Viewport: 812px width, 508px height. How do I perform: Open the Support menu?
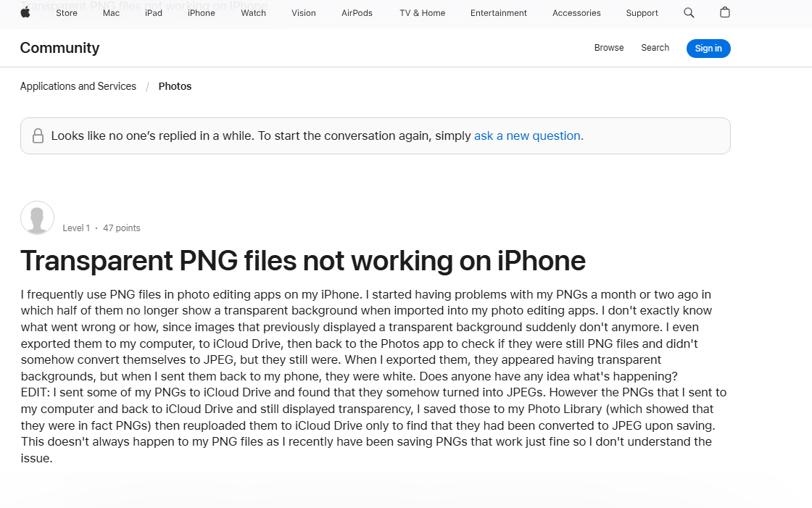(x=642, y=13)
